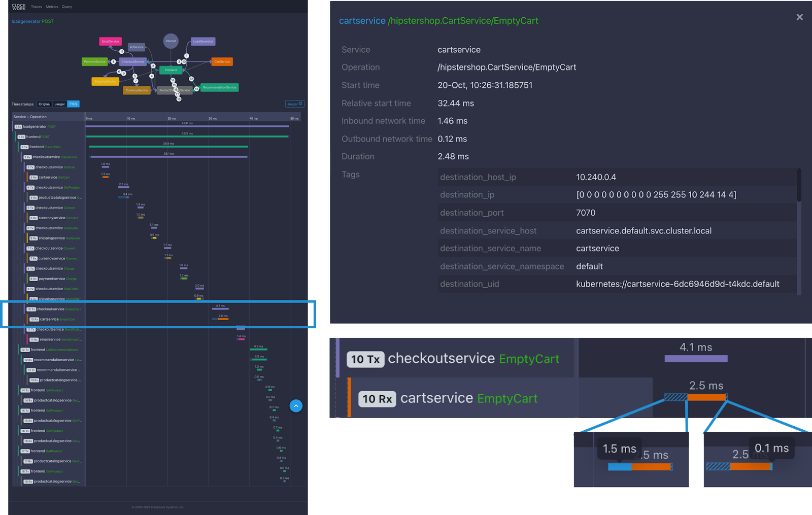Open trace in Jaeger external link

(294, 104)
